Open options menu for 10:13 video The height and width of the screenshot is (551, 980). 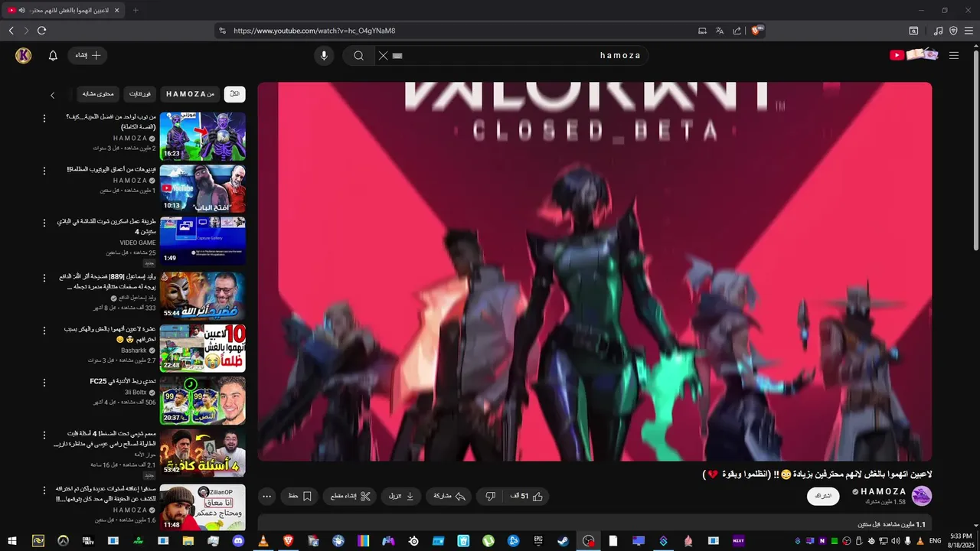[44, 171]
